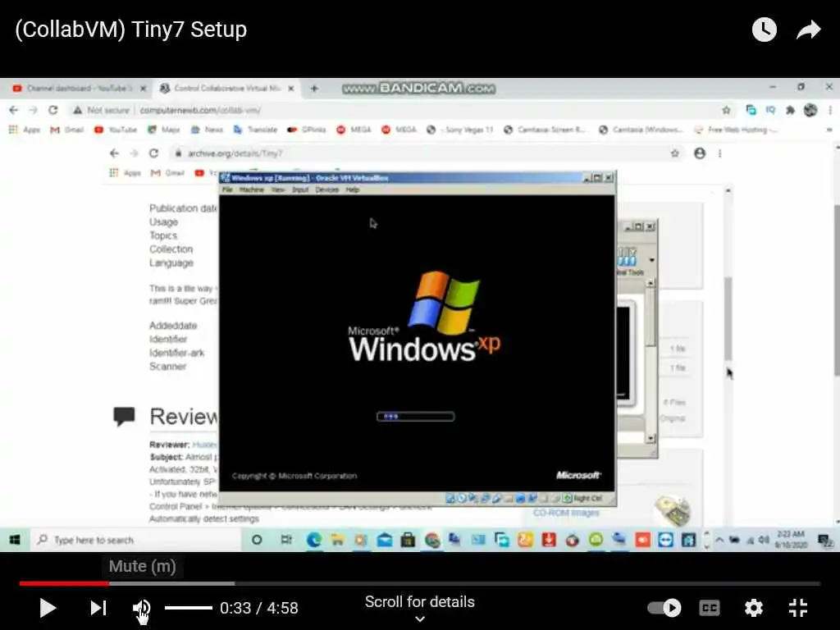Seek on the red video progress bar
Viewport: 840px width, 630px height.
click(64, 583)
